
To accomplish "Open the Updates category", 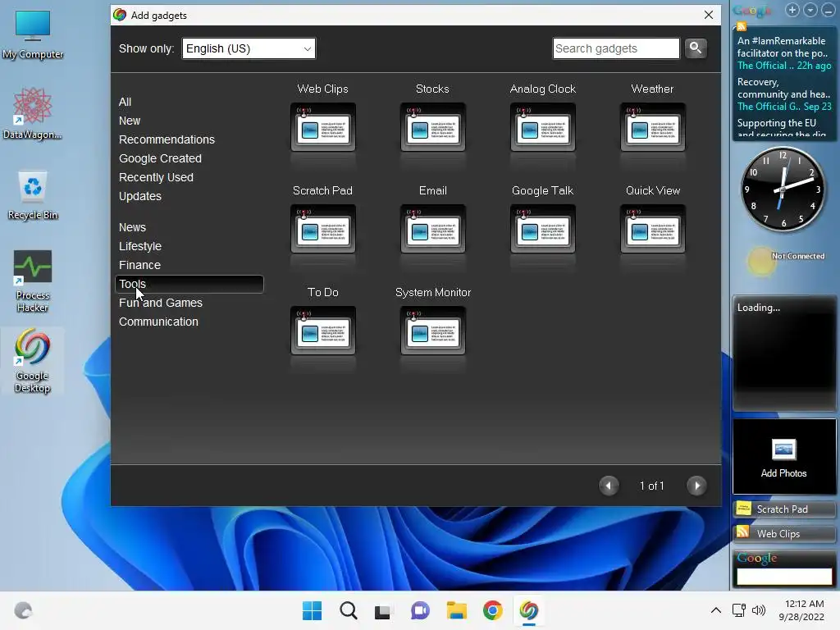I will pyautogui.click(x=139, y=196).
